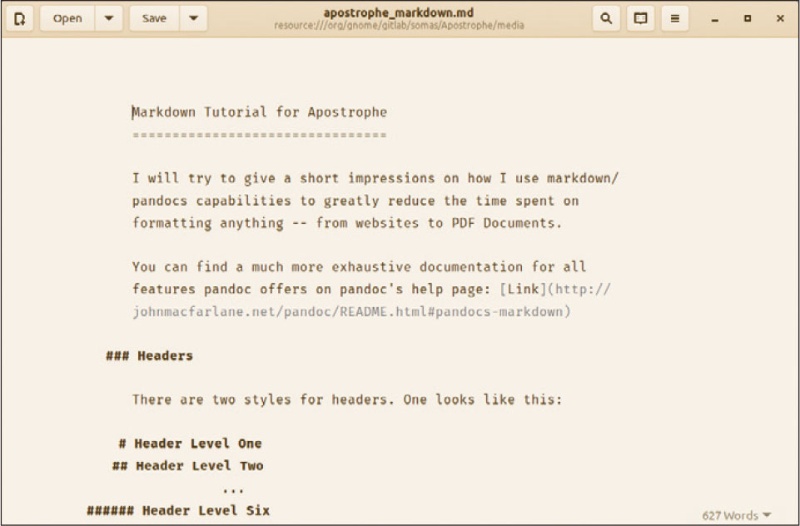800x526 pixels.
Task: Click the line starting 'formatting anything -- from websites'
Action: (x=347, y=223)
